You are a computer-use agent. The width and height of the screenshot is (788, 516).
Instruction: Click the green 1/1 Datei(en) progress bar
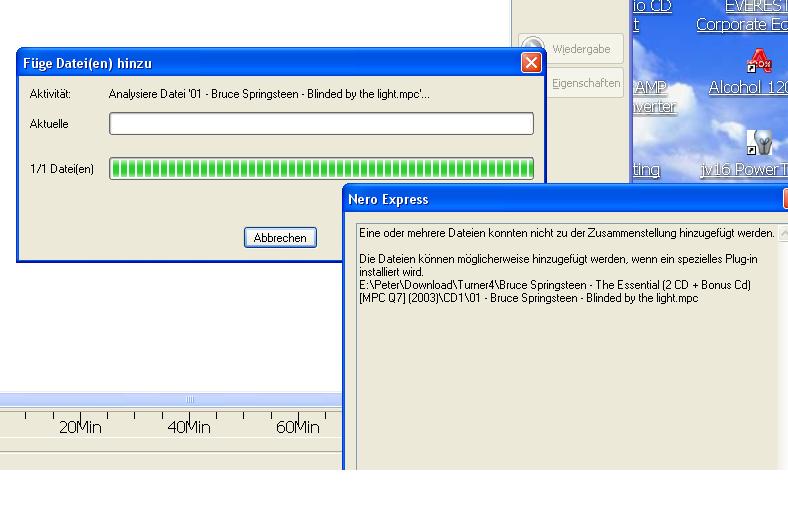[x=321, y=169]
